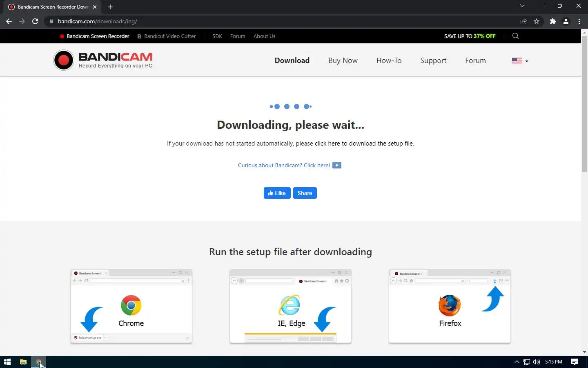Open a new browser tab
This screenshot has width=588, height=368.
pyautogui.click(x=110, y=7)
